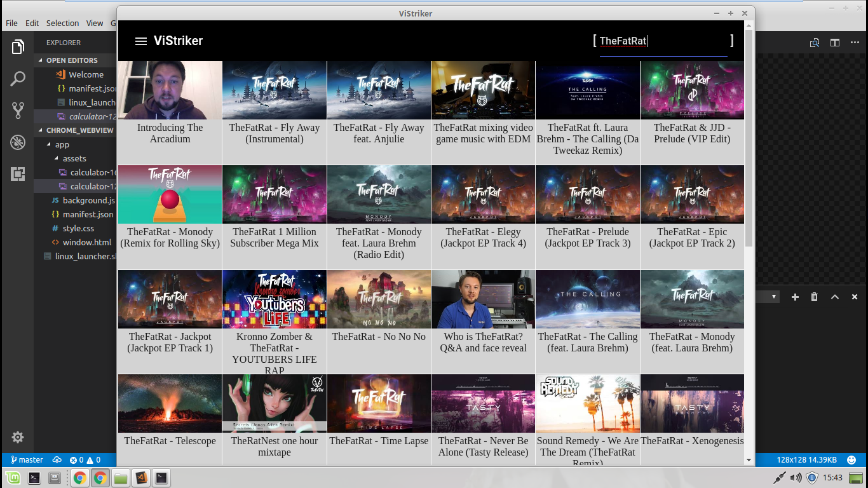Open File menu in VS Code
The width and height of the screenshot is (868, 488).
tap(11, 23)
